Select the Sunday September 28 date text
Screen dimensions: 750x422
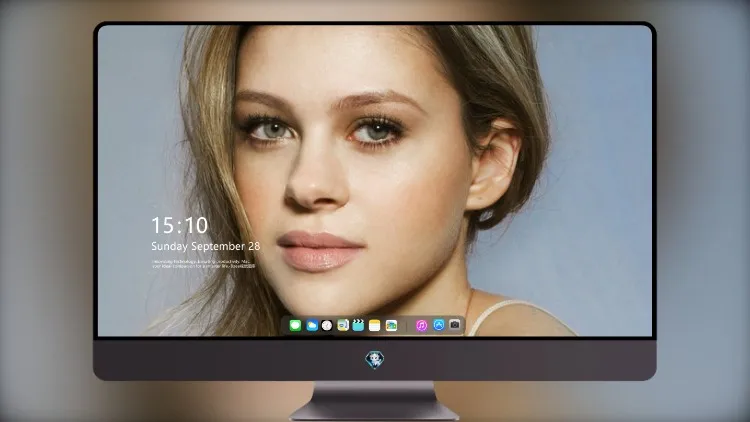[x=206, y=246]
